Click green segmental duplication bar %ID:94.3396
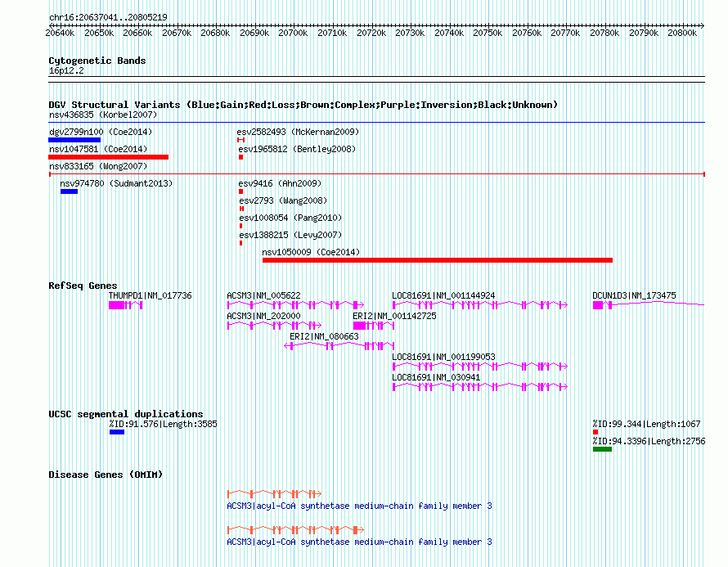This screenshot has height=567, width=728. pos(602,449)
